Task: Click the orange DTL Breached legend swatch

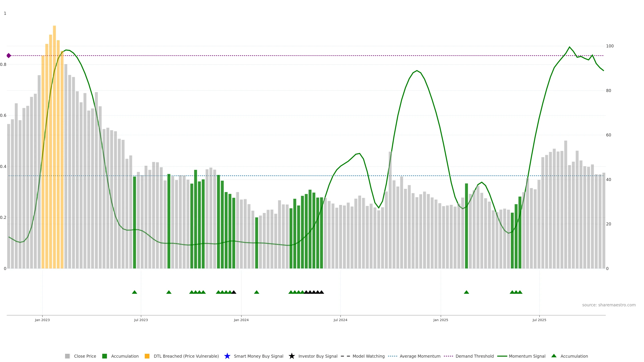Action: (x=147, y=356)
